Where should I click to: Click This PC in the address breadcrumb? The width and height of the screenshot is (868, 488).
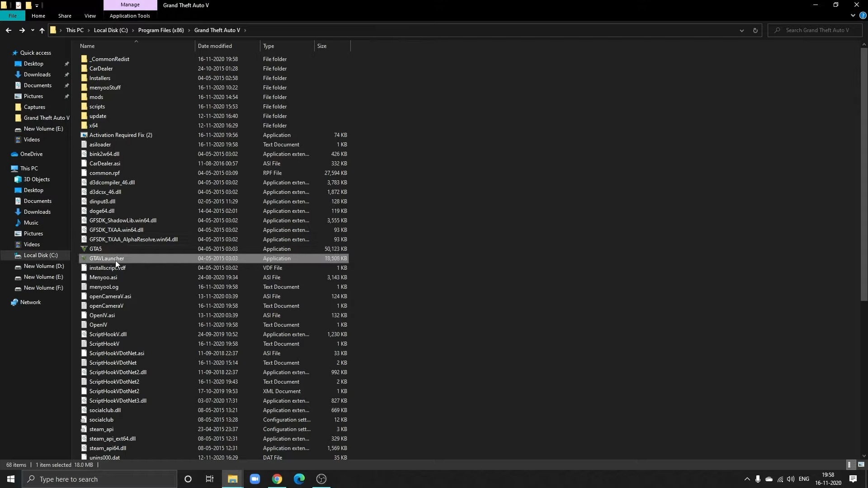tap(75, 30)
